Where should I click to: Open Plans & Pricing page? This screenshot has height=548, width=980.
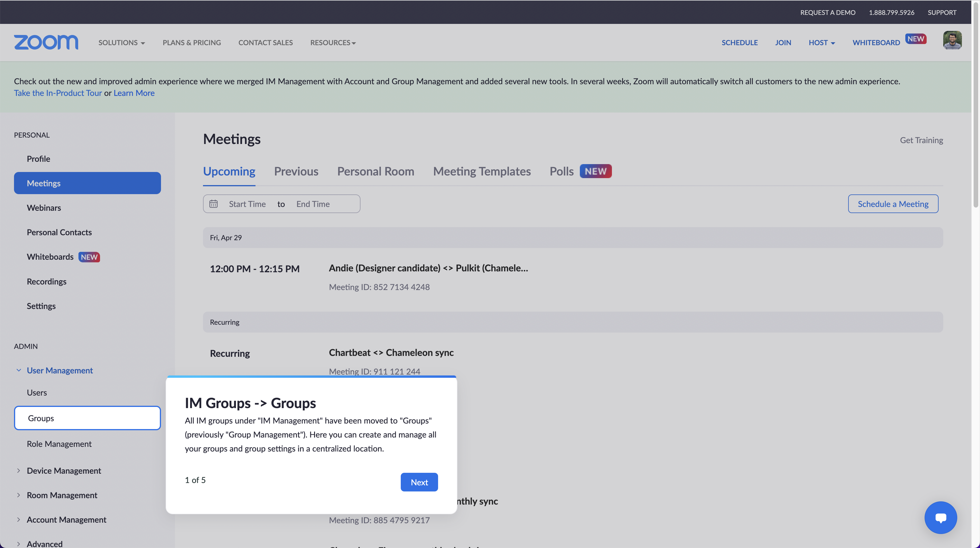(x=192, y=43)
